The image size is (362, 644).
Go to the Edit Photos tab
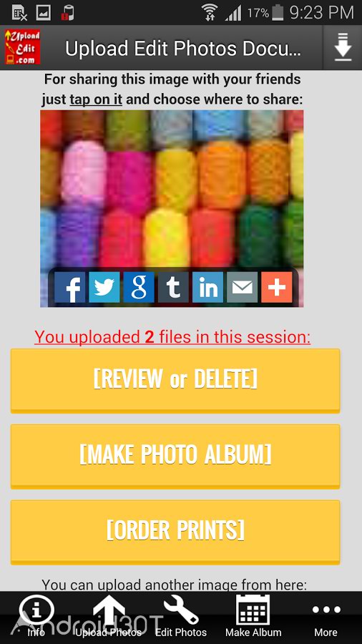tap(180, 615)
